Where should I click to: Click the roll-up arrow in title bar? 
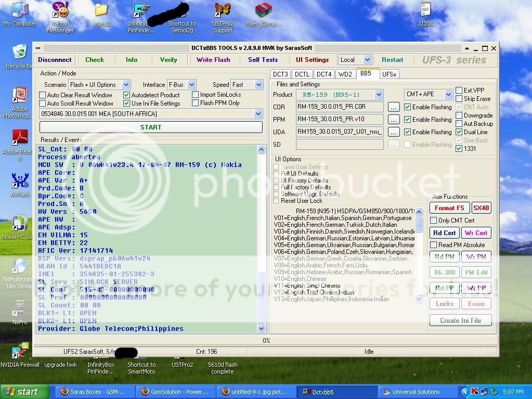click(467, 48)
